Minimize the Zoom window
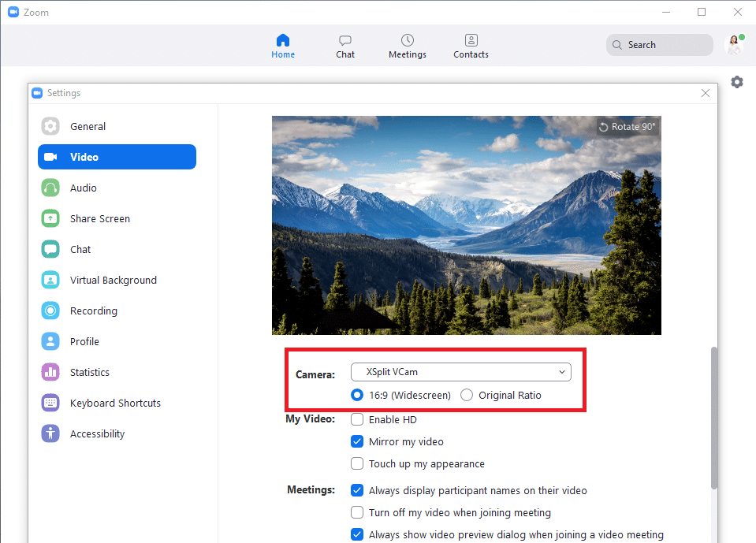 pos(666,12)
